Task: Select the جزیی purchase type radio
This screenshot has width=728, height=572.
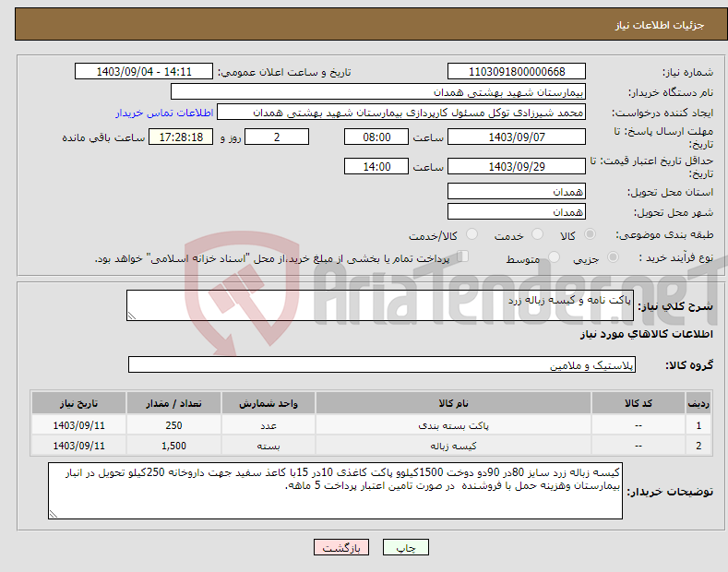Action: point(613,257)
